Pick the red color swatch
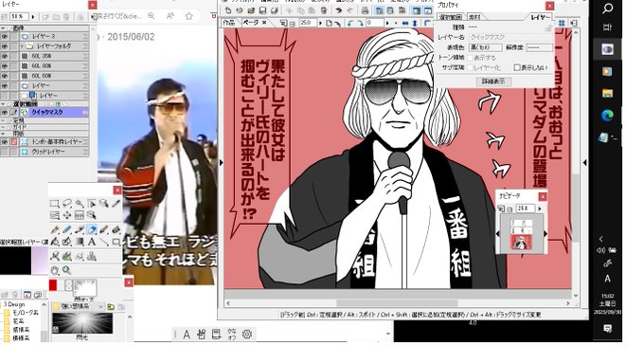The width and height of the screenshot is (644, 362). 53,284
